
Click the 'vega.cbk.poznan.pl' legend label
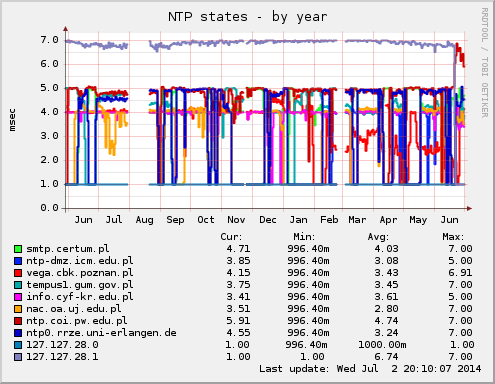(x=80, y=273)
